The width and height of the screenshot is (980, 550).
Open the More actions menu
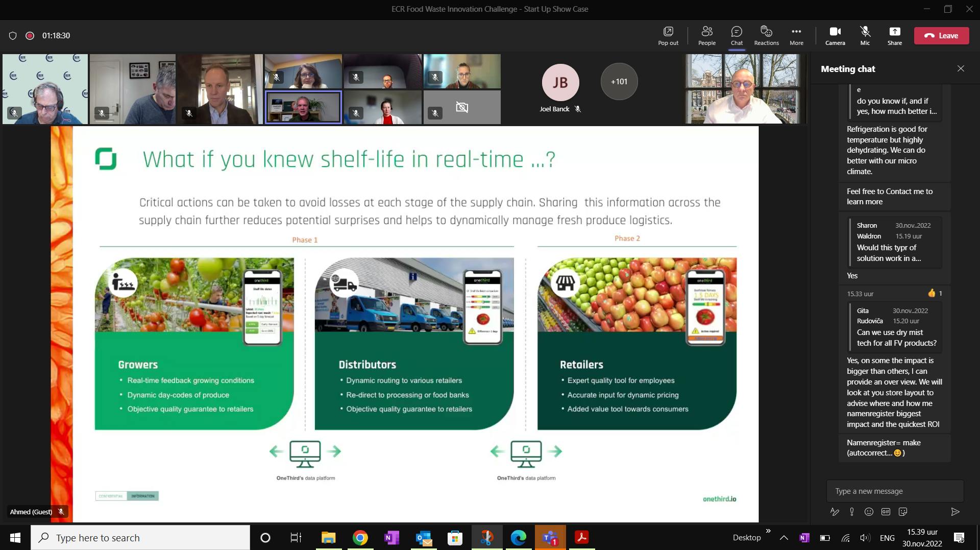click(796, 36)
